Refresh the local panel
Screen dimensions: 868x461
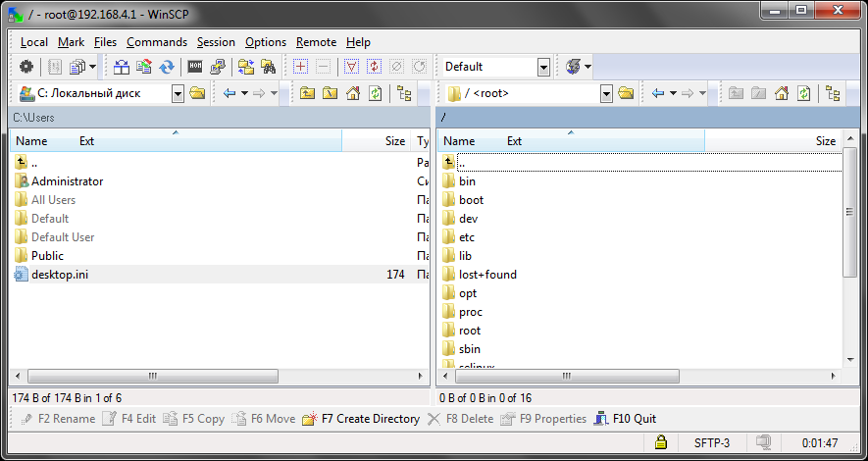tap(376, 93)
